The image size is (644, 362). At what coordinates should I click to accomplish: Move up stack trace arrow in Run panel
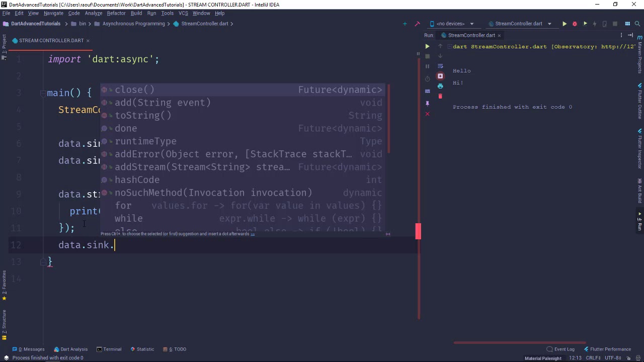[x=440, y=46]
